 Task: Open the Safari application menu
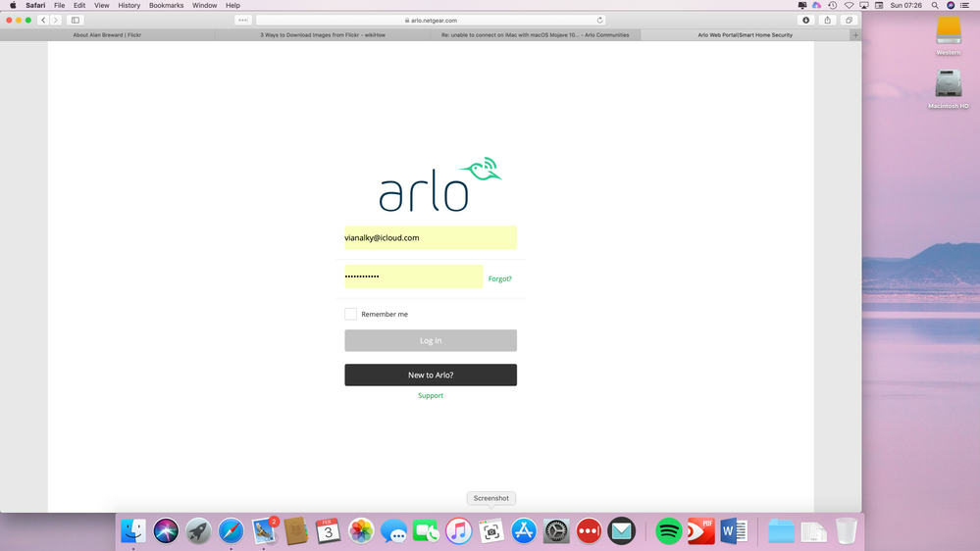click(35, 5)
